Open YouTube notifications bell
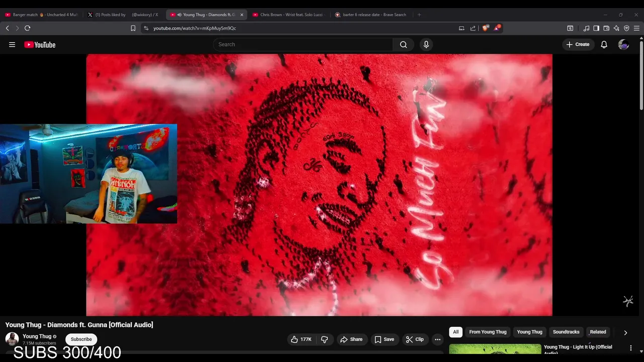Image resolution: width=644 pixels, height=362 pixels. click(x=604, y=45)
